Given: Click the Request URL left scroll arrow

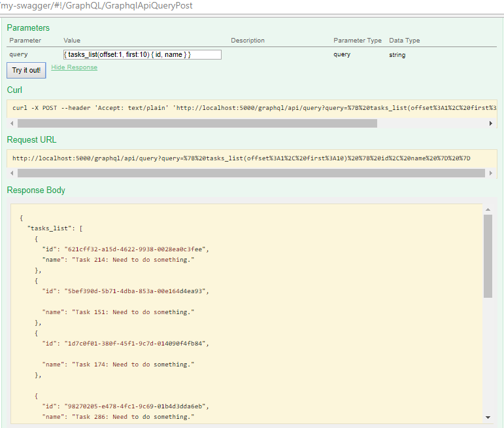Looking at the screenshot, I should (12, 173).
